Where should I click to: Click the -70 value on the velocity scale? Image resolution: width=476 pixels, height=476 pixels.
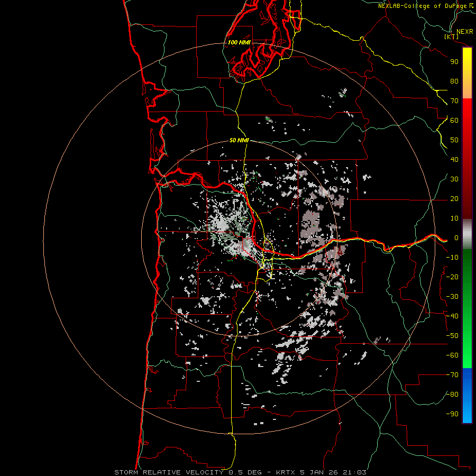pyautogui.click(x=452, y=375)
